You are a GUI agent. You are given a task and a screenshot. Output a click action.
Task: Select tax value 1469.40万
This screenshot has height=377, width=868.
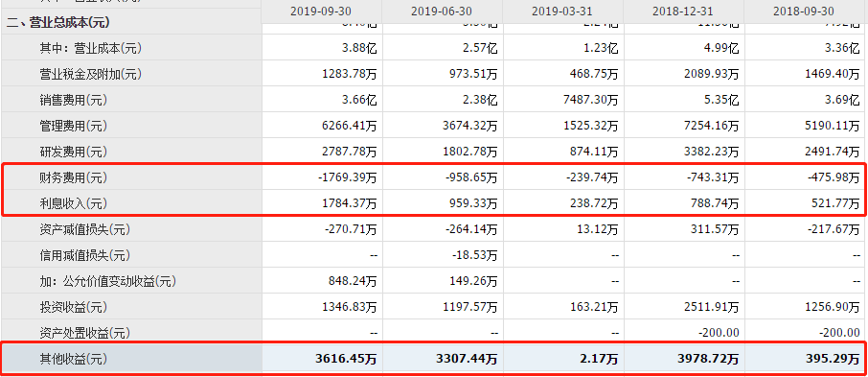click(x=832, y=74)
